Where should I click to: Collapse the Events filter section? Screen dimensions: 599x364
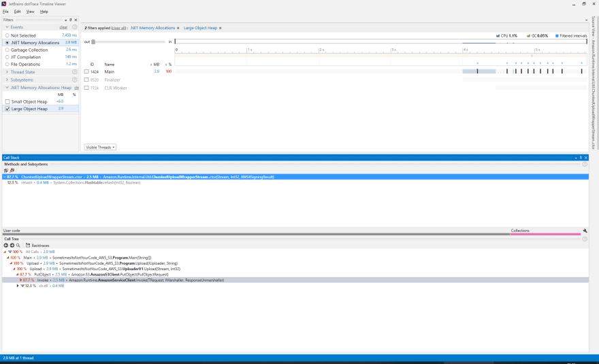(7, 27)
